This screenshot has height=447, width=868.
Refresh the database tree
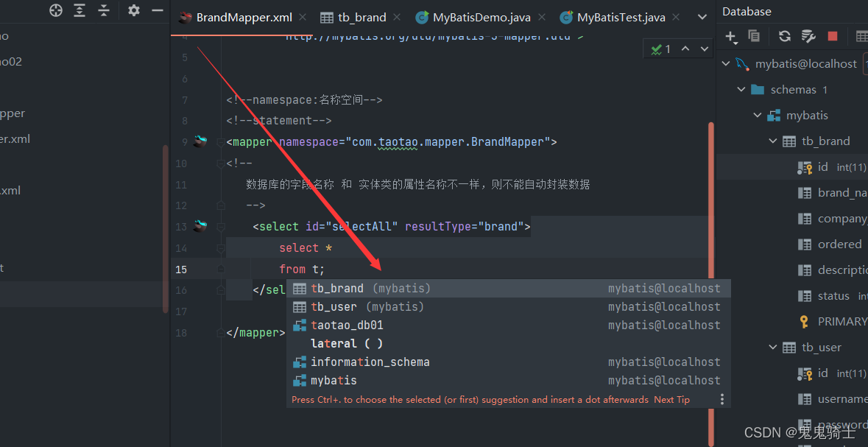(784, 36)
